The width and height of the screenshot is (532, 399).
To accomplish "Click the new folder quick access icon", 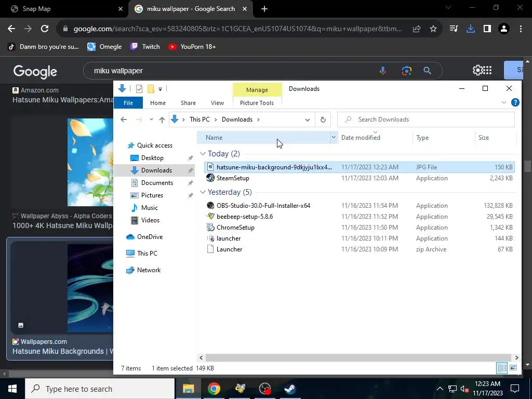I will click(x=151, y=89).
